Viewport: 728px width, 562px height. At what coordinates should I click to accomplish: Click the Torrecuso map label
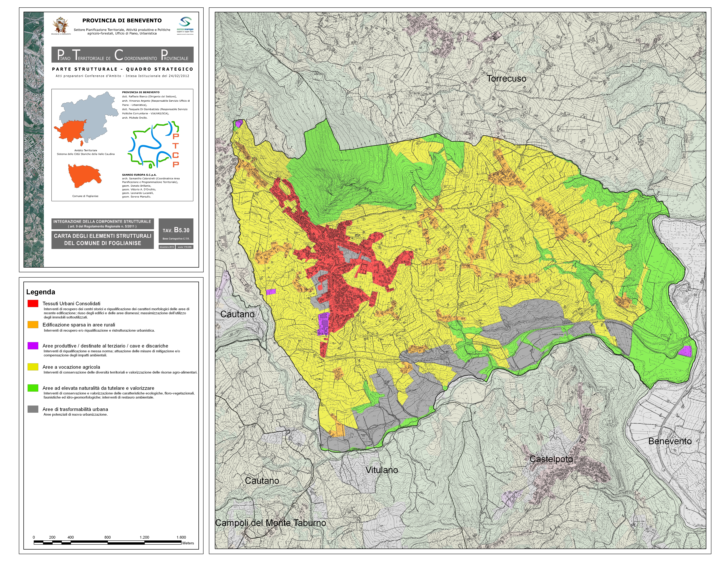tap(506, 79)
